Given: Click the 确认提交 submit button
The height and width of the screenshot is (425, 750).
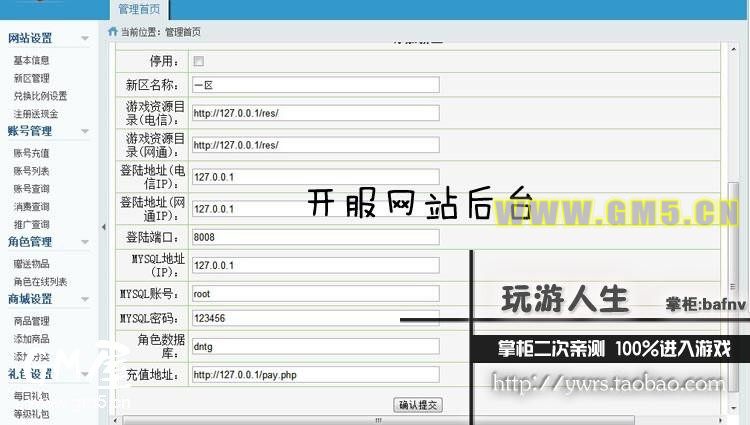Looking at the screenshot, I should pyautogui.click(x=418, y=405).
